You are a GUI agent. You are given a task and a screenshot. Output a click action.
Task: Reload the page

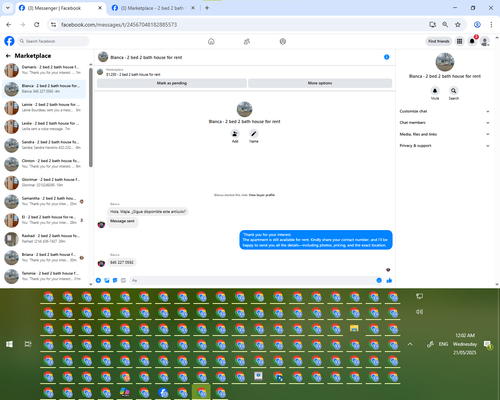[x=37, y=24]
